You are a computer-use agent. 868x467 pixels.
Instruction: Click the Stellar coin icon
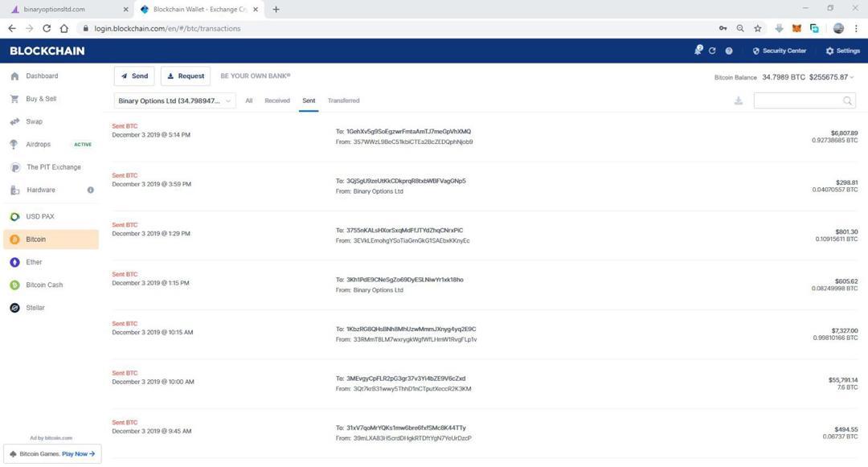15,308
